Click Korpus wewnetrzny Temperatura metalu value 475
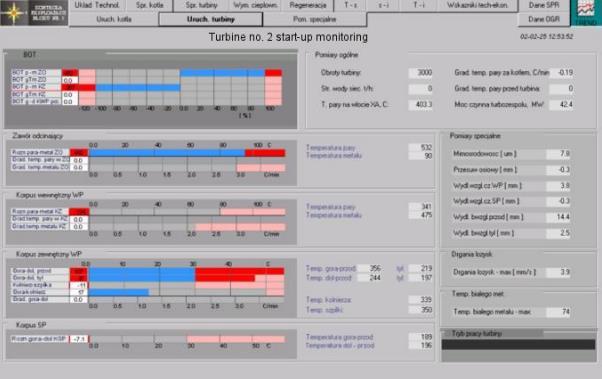The height and width of the screenshot is (379, 602). coord(421,215)
